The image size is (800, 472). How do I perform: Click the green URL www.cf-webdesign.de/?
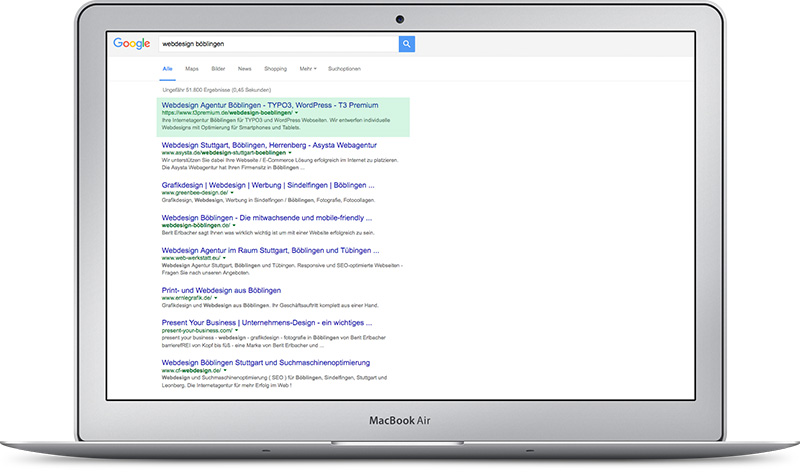191,370
